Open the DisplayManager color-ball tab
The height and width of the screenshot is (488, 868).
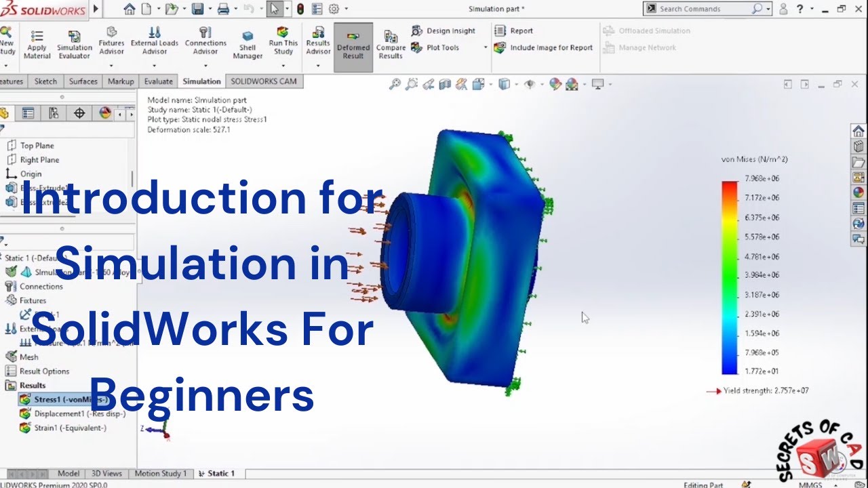point(105,113)
